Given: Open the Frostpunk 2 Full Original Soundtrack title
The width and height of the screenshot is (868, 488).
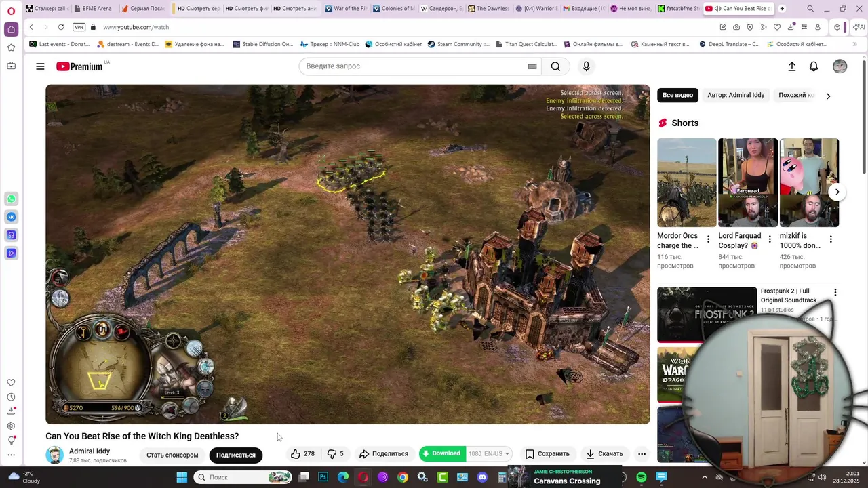Looking at the screenshot, I should pos(789,296).
